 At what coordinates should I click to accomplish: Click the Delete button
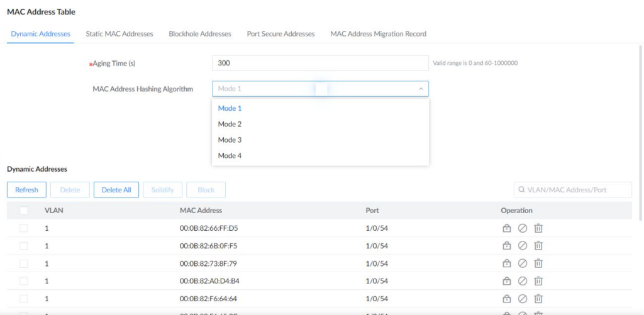[x=70, y=190]
